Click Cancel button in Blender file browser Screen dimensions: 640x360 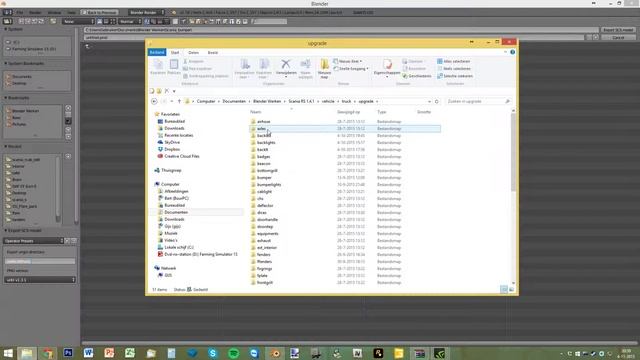coord(618,37)
